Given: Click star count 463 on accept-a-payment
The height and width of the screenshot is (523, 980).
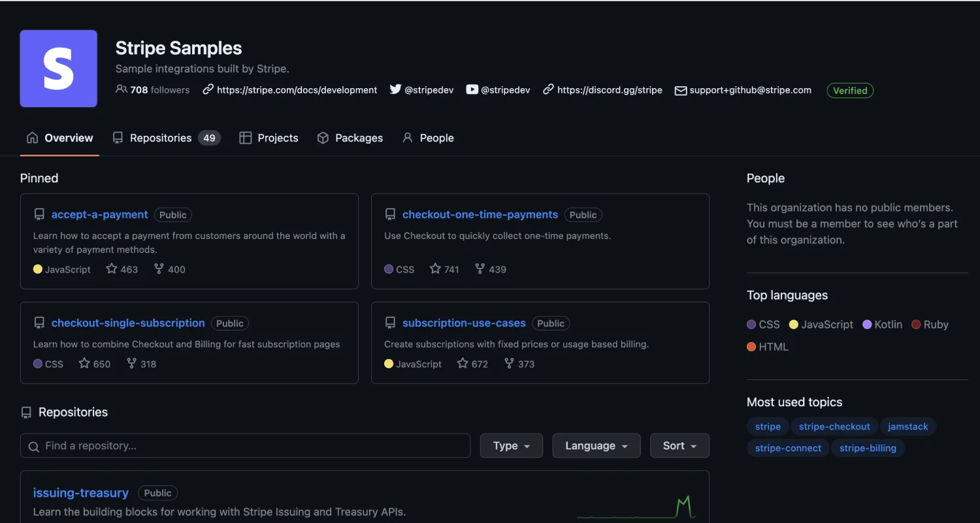Looking at the screenshot, I should (x=122, y=269).
